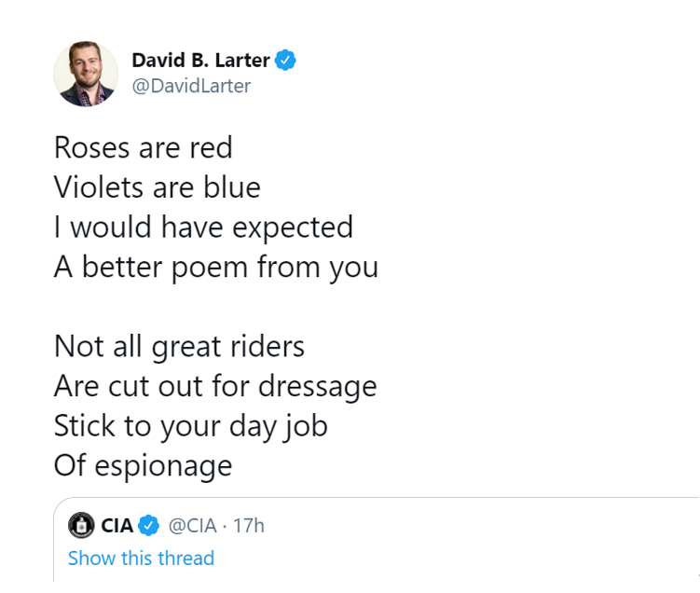The width and height of the screenshot is (700, 593).
Task: Click the line "Stick to your day job"
Action: pos(191,426)
